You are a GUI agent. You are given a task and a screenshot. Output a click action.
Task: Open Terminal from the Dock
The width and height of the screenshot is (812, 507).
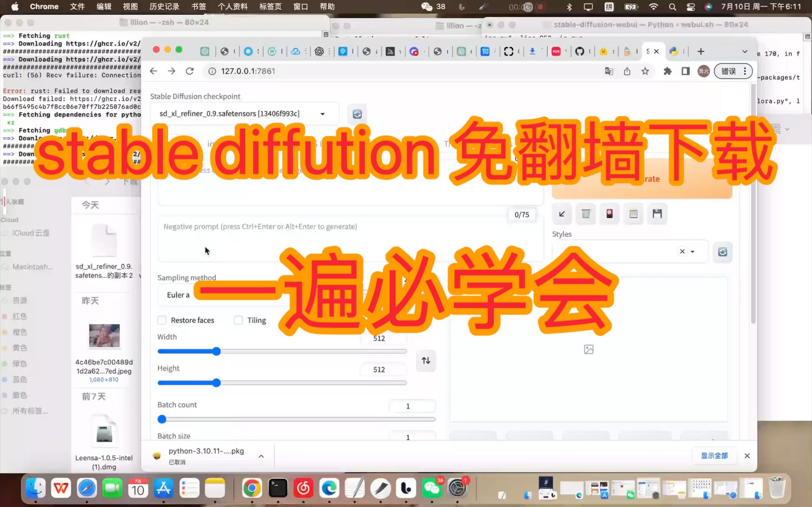pyautogui.click(x=278, y=488)
